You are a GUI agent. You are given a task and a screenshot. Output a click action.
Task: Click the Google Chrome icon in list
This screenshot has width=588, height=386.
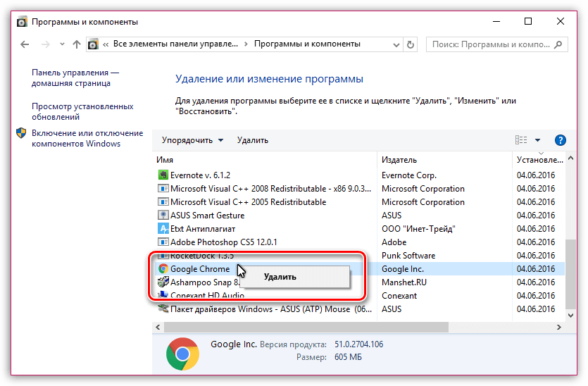coord(163,269)
